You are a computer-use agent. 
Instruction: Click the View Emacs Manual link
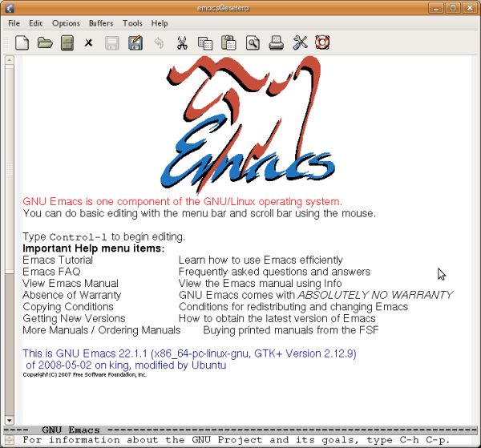(71, 284)
